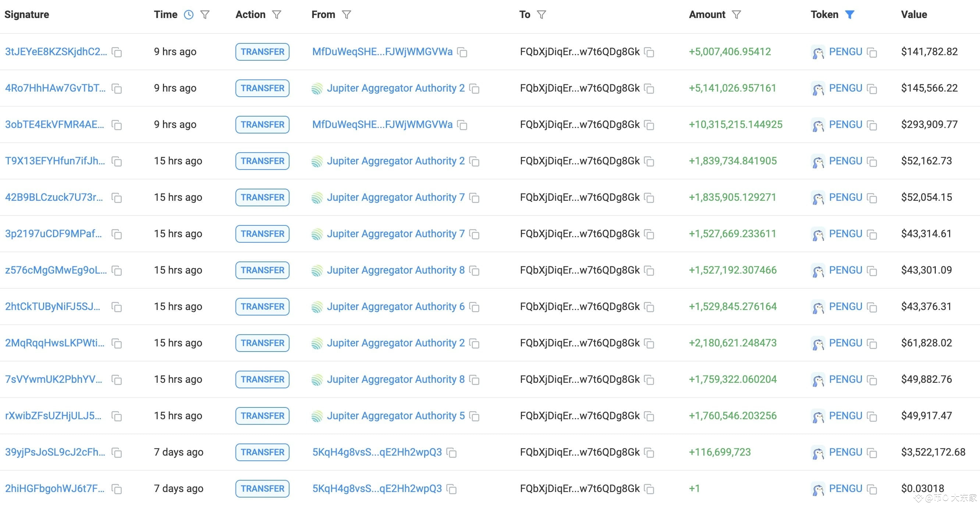The height and width of the screenshot is (506, 980).
Task: Open the Amount column filter
Action: point(736,15)
